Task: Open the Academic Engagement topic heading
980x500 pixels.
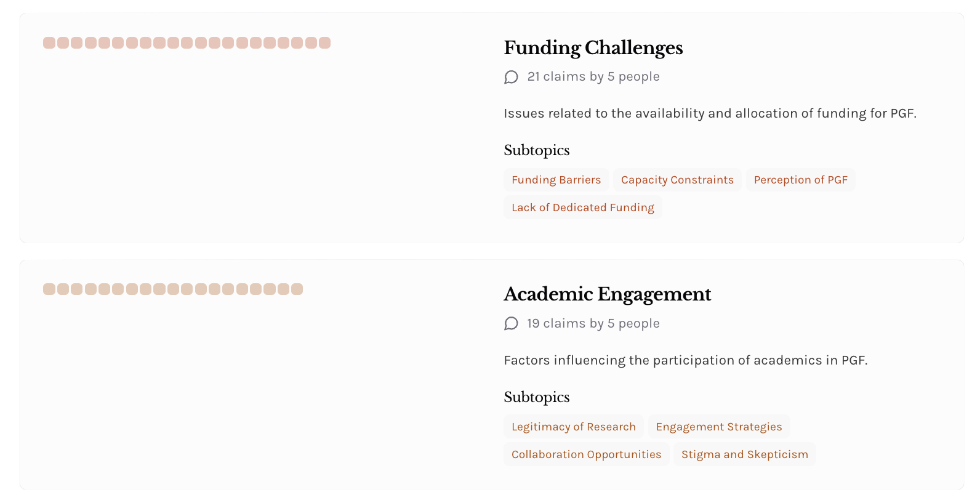Action: click(608, 294)
